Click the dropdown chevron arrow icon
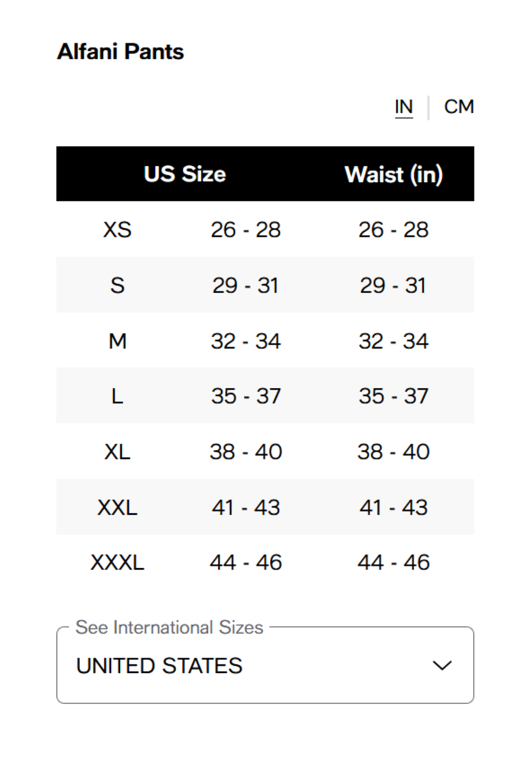Image resolution: width=532 pixels, height=775 pixels. pos(442,665)
